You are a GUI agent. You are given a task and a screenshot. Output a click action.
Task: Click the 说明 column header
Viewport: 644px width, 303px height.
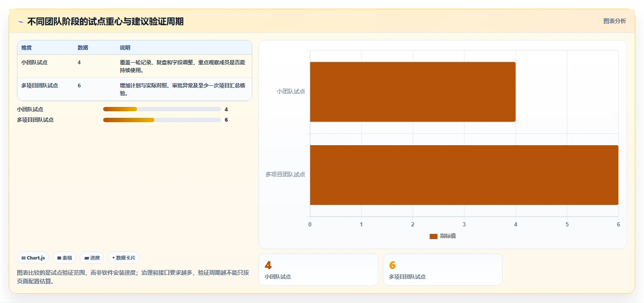125,48
